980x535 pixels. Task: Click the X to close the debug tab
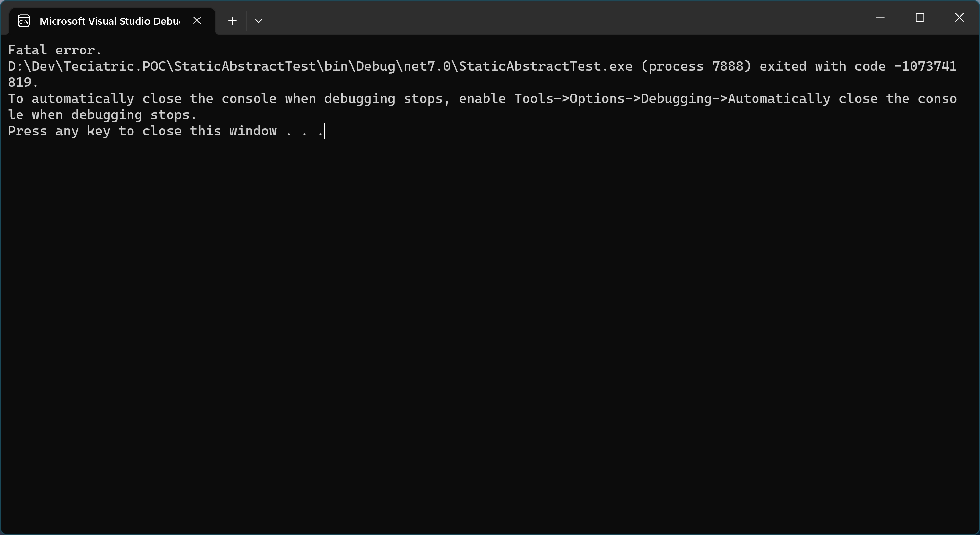click(x=197, y=21)
